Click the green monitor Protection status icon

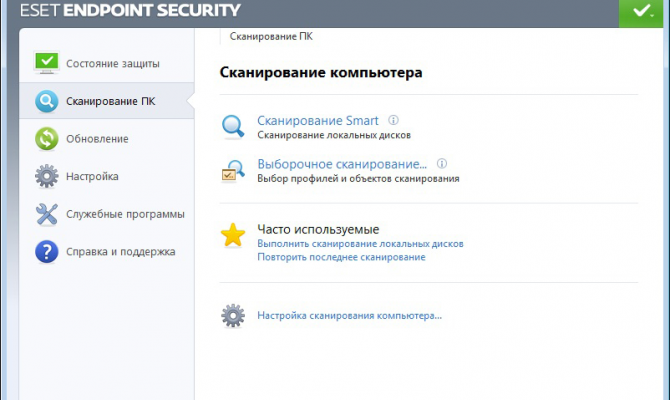click(x=47, y=63)
